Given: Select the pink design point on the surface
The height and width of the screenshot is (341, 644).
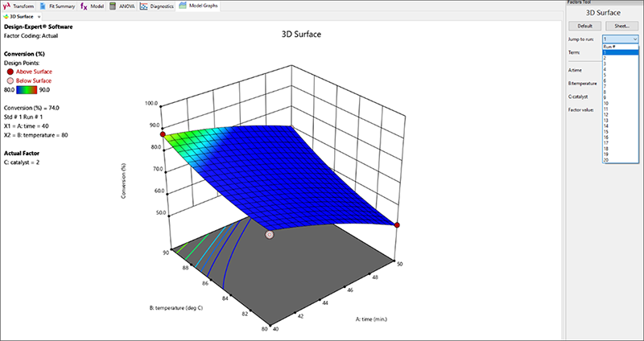Looking at the screenshot, I should 270,235.
